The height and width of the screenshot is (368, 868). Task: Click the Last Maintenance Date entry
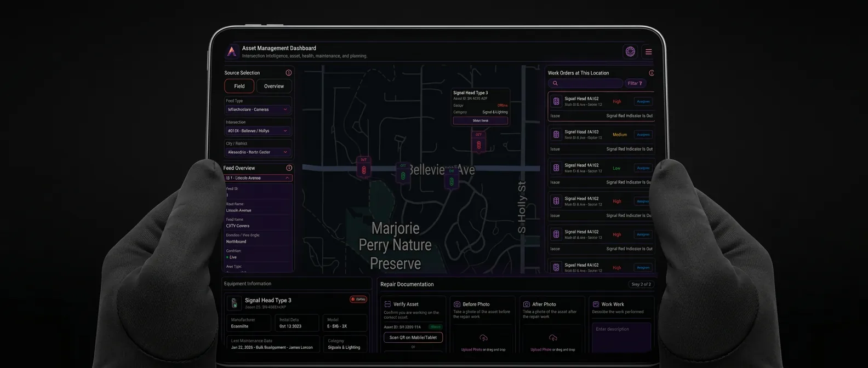coord(273,344)
